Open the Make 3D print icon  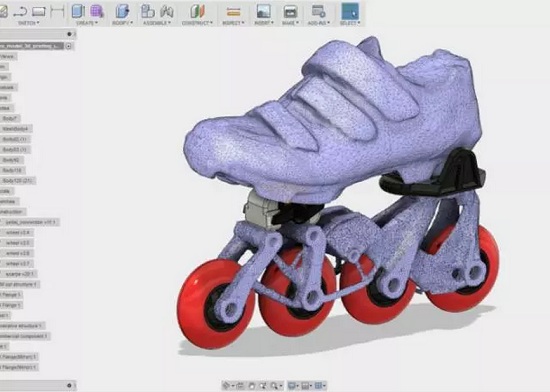point(290,12)
